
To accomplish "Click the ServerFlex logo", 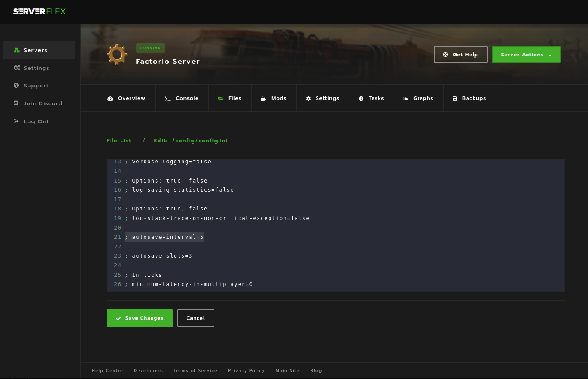I will point(39,11).
